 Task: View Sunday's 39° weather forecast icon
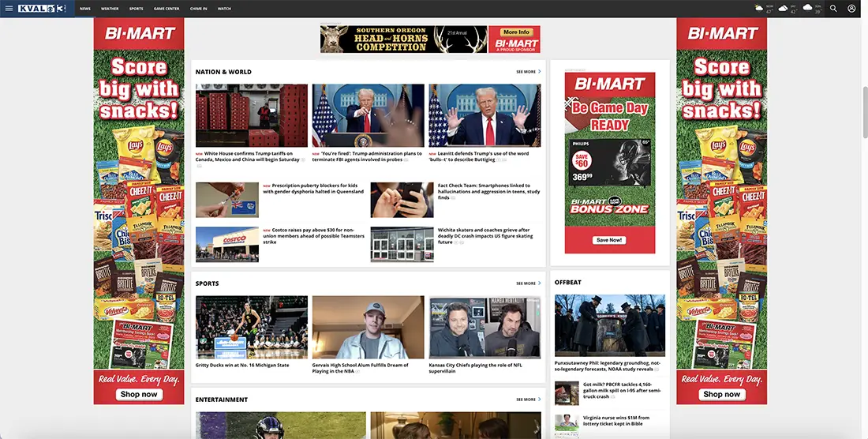click(808, 9)
